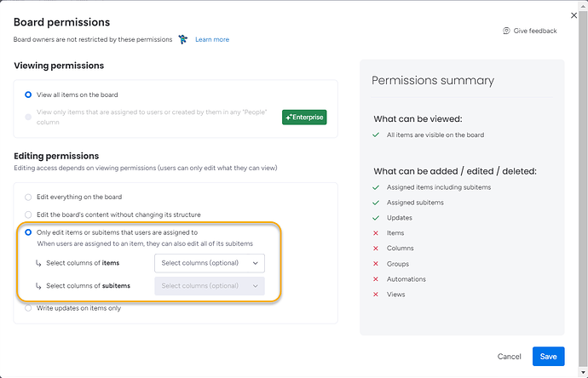Cancel the permission changes
Viewport: 588px width, 378px height.
[x=509, y=357]
